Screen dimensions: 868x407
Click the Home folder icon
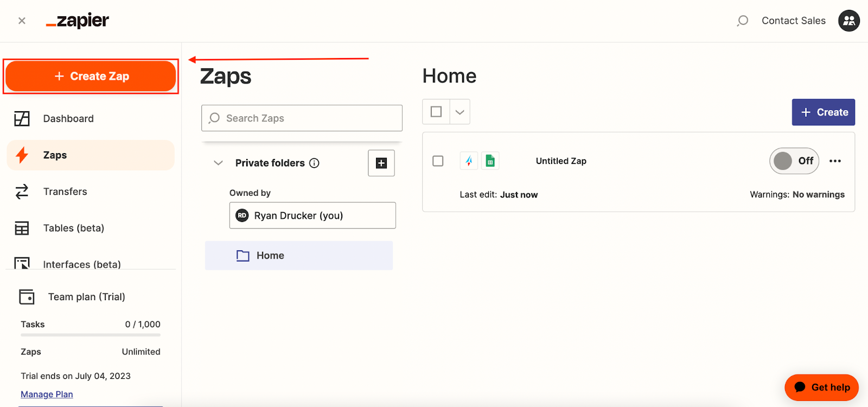tap(243, 256)
